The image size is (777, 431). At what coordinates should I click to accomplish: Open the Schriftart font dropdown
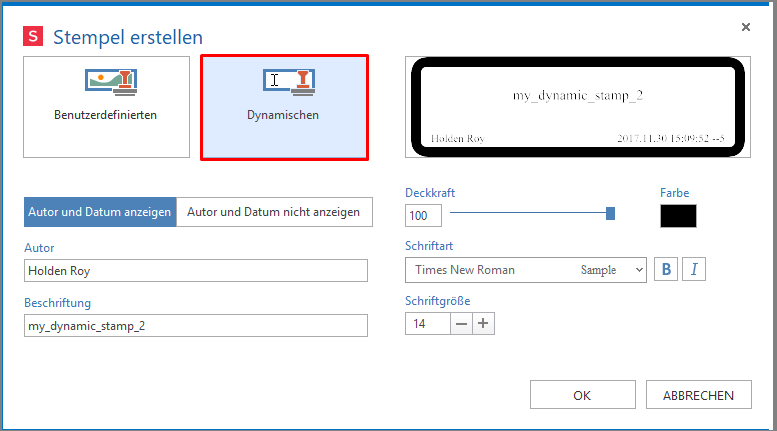click(x=525, y=270)
